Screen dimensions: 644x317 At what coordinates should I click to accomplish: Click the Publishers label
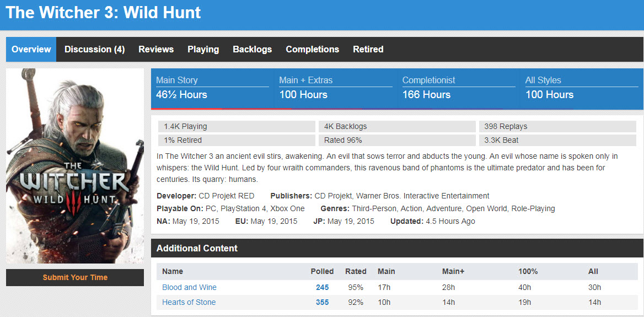tap(291, 196)
